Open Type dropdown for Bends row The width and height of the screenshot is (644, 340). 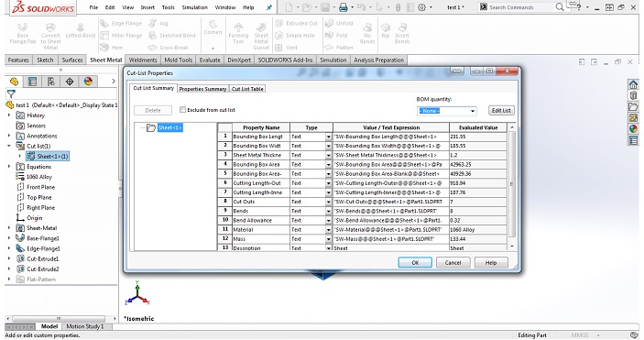(328, 211)
